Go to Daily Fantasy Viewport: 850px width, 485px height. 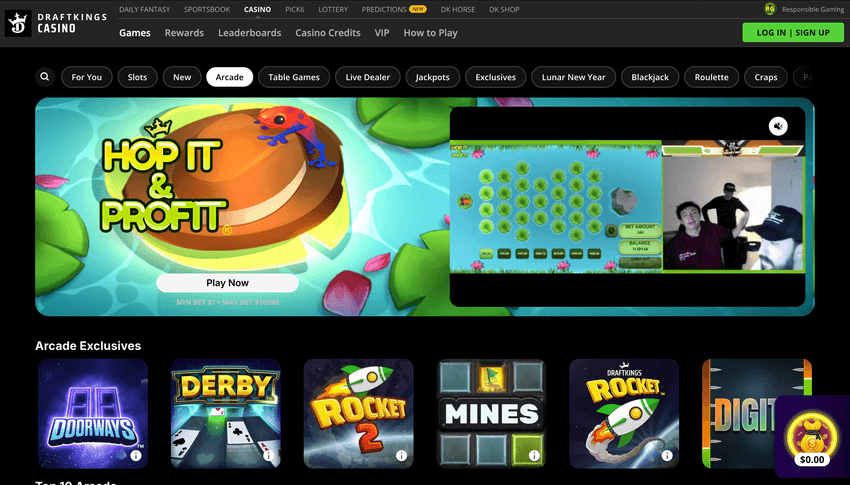[x=145, y=9]
